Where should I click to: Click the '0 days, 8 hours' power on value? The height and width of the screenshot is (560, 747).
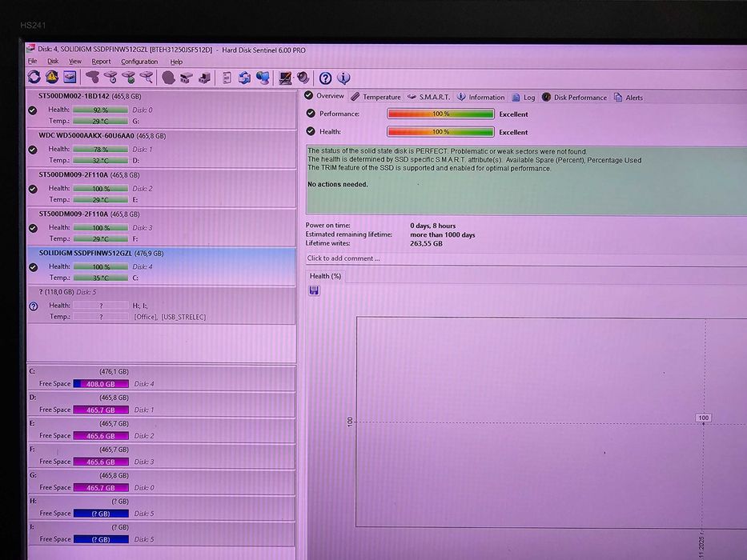[432, 226]
